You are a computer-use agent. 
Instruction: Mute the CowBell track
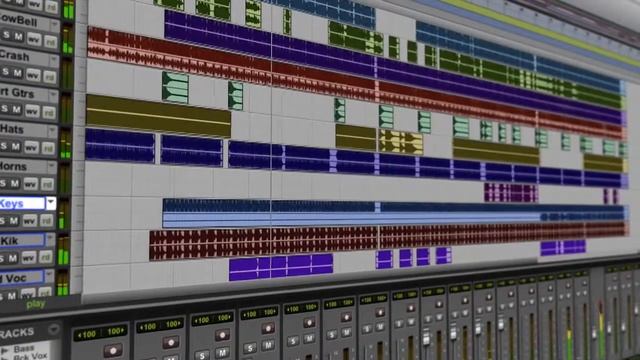(x=19, y=37)
